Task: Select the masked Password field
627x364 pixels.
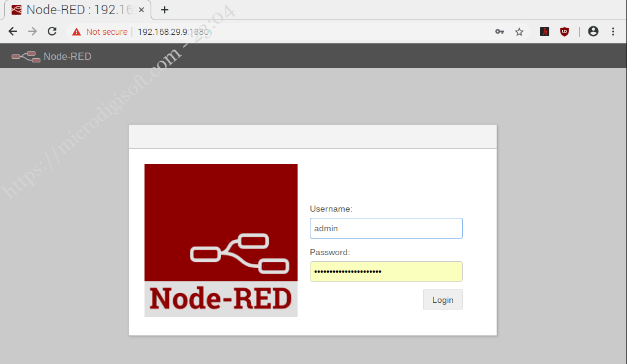Action: click(x=386, y=271)
